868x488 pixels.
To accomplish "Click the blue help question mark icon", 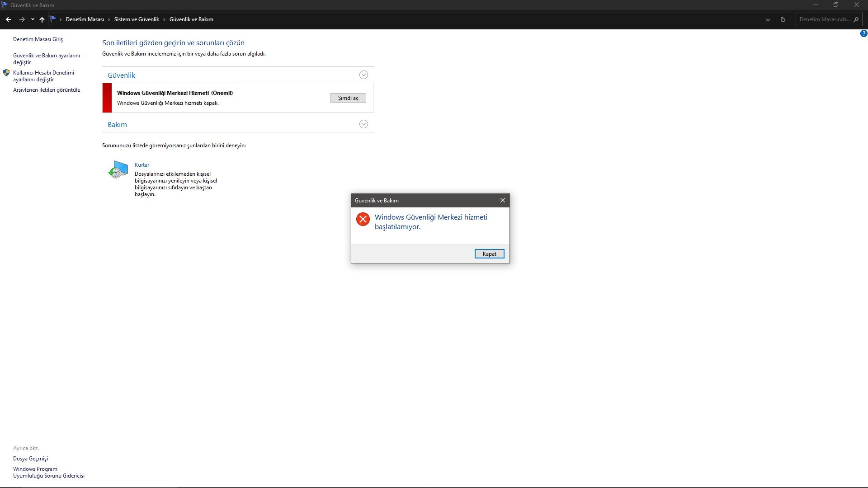I will point(863,33).
